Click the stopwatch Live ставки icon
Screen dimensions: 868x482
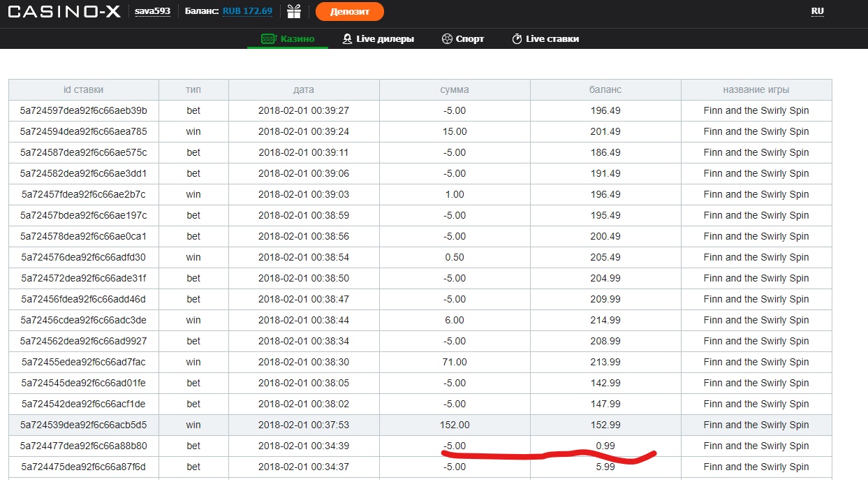pyautogui.click(x=517, y=39)
